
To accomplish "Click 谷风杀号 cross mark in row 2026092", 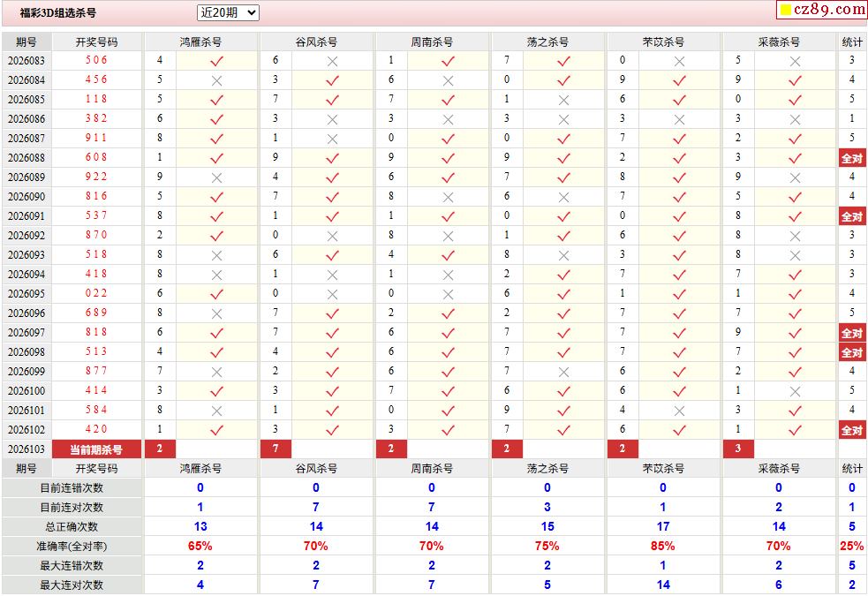I will tap(332, 237).
